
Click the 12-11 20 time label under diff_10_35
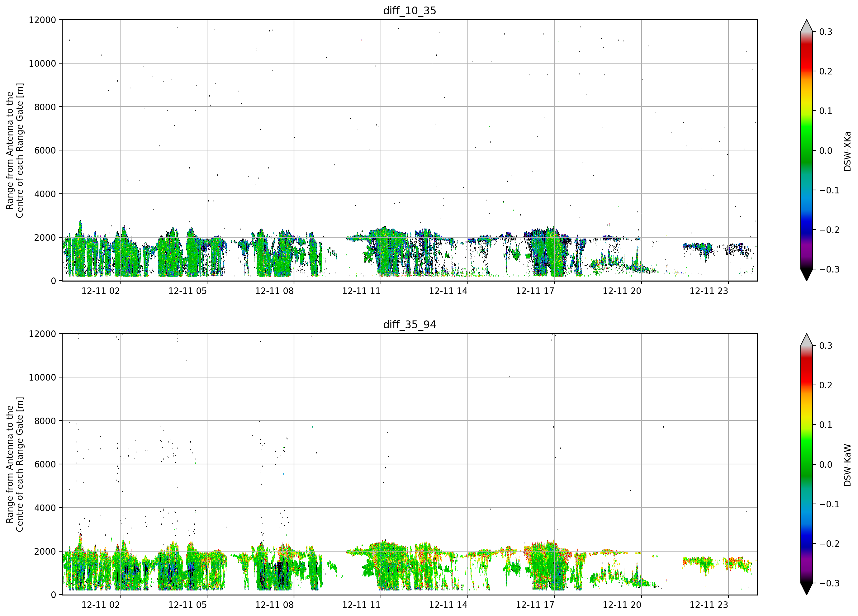pyautogui.click(x=622, y=291)
